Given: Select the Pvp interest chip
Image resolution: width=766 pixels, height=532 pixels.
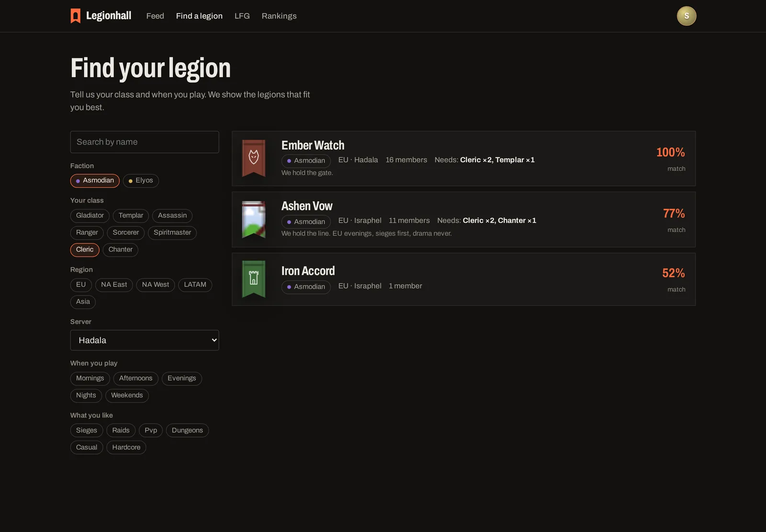Looking at the screenshot, I should click(151, 430).
